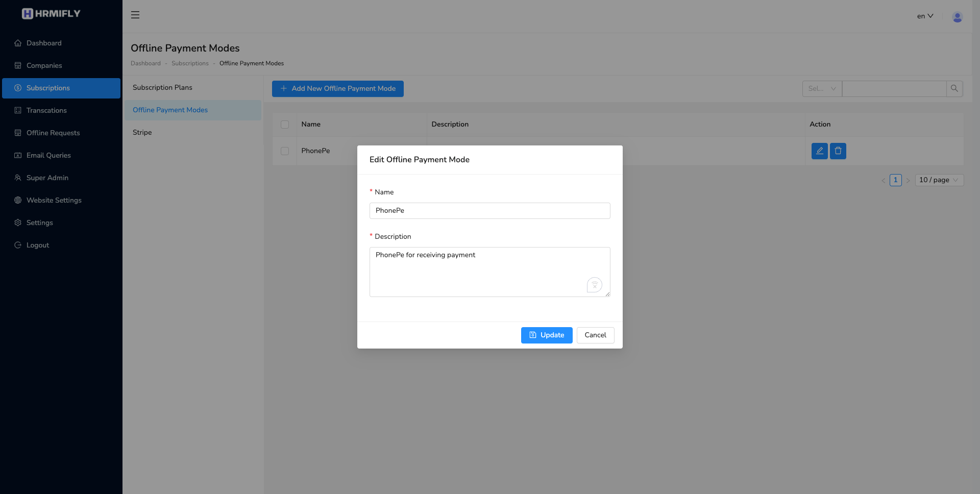Open the language dropdown en
This screenshot has height=494, width=980.
[925, 16]
